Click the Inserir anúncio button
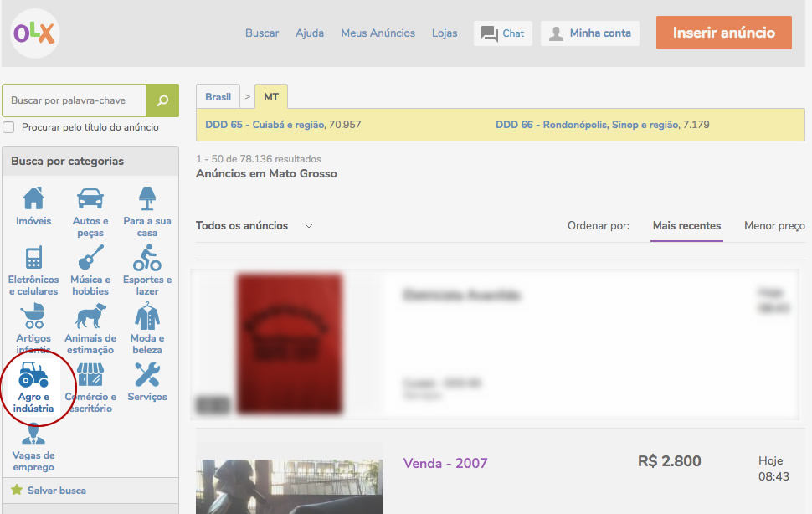The image size is (812, 514). coord(724,33)
